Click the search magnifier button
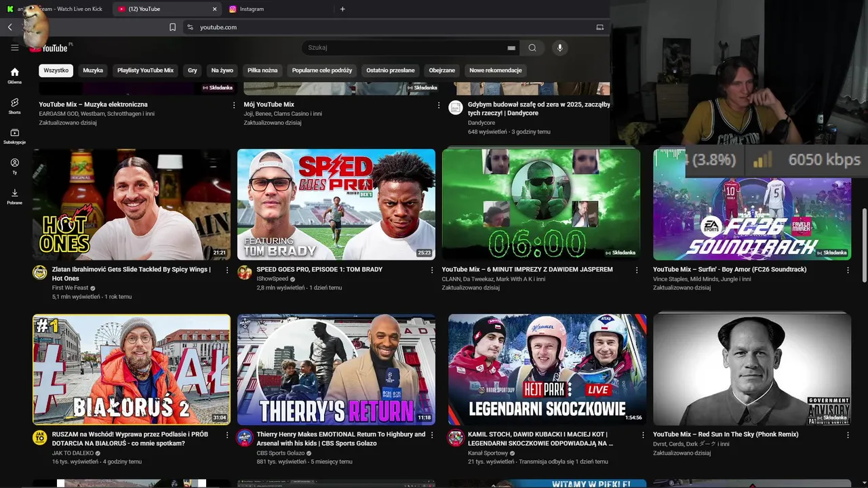Image resolution: width=868 pixels, height=488 pixels. (532, 47)
